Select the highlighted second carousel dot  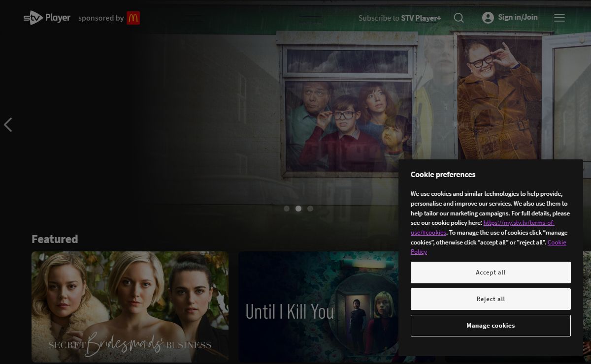298,209
